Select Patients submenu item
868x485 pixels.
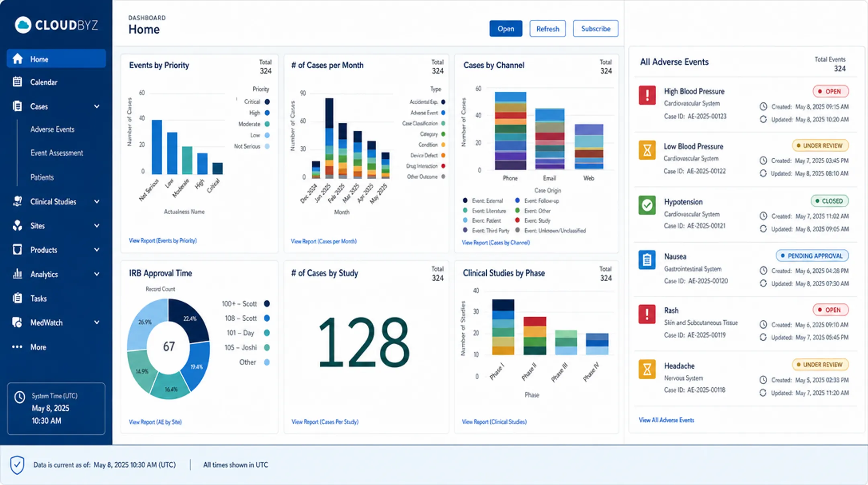(42, 177)
